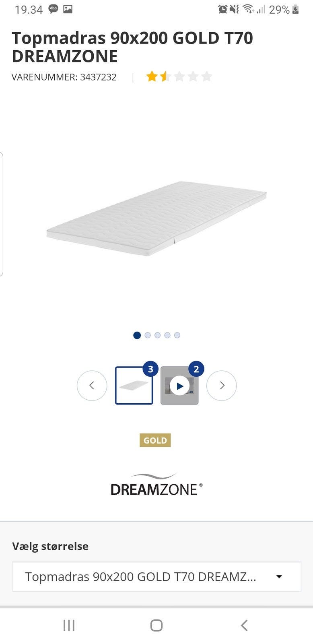This screenshot has height=644, width=313.
Task: Tap the Android back arrow icon
Action: point(244,625)
